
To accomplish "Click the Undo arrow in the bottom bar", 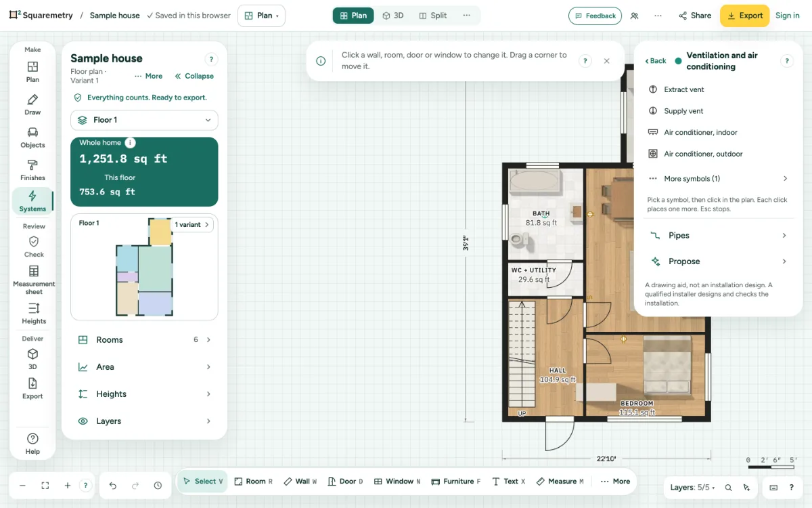I will tap(113, 485).
